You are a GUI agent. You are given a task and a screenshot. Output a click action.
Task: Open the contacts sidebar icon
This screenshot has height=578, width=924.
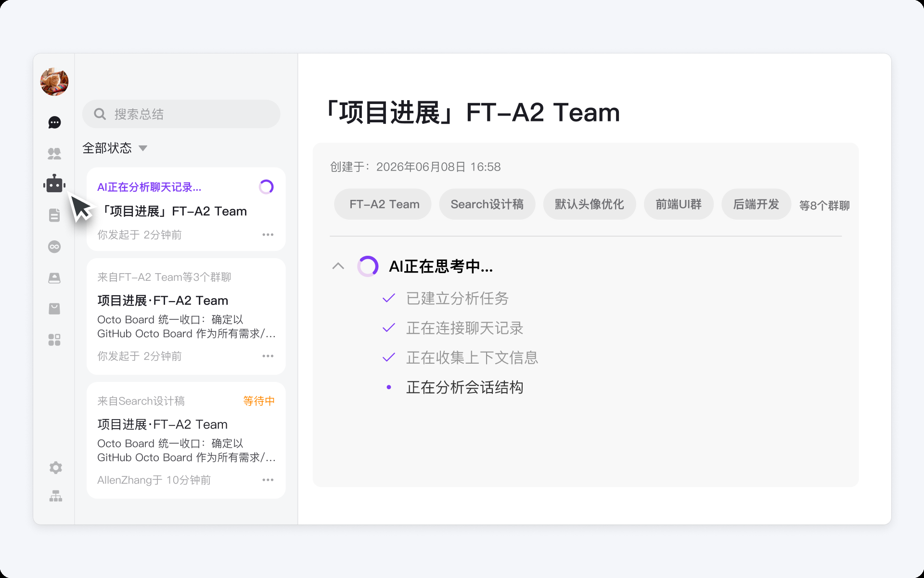pyautogui.click(x=54, y=154)
